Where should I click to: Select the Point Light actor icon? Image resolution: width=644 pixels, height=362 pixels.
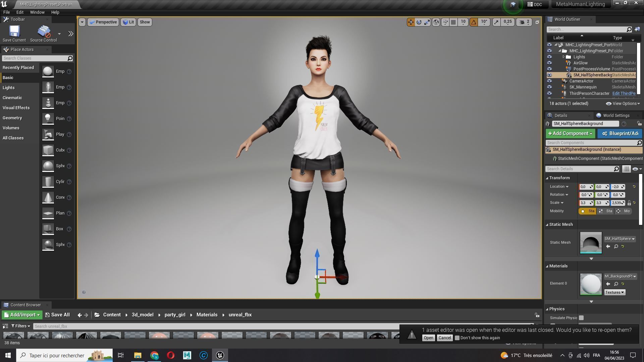(48, 119)
